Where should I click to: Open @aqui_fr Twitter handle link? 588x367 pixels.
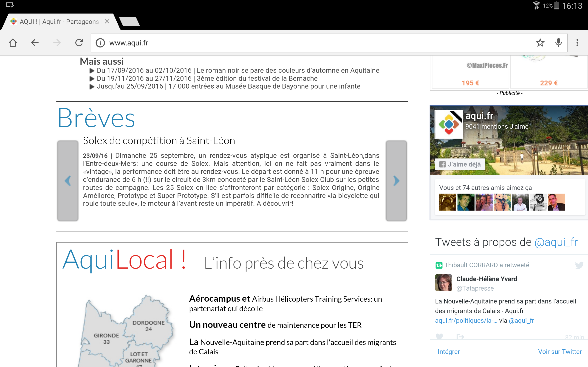tap(556, 242)
